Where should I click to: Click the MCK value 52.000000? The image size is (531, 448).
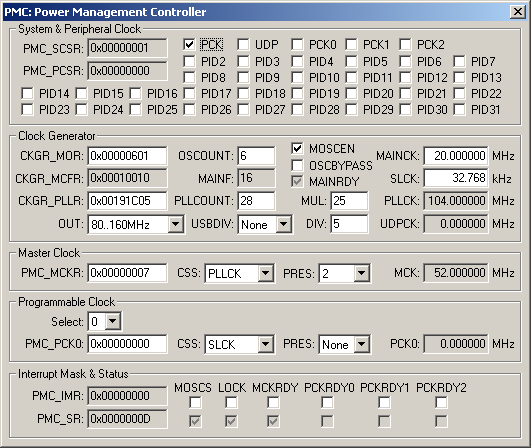[x=456, y=273]
